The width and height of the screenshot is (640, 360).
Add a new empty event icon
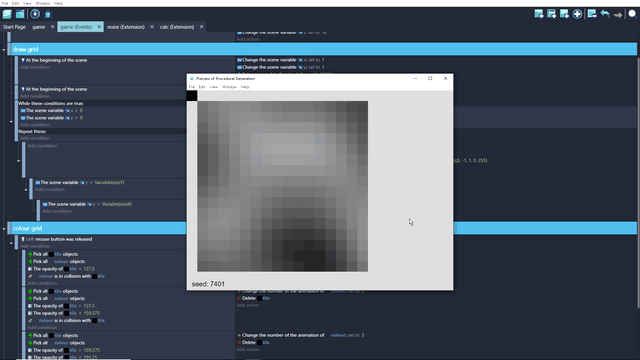539,14
